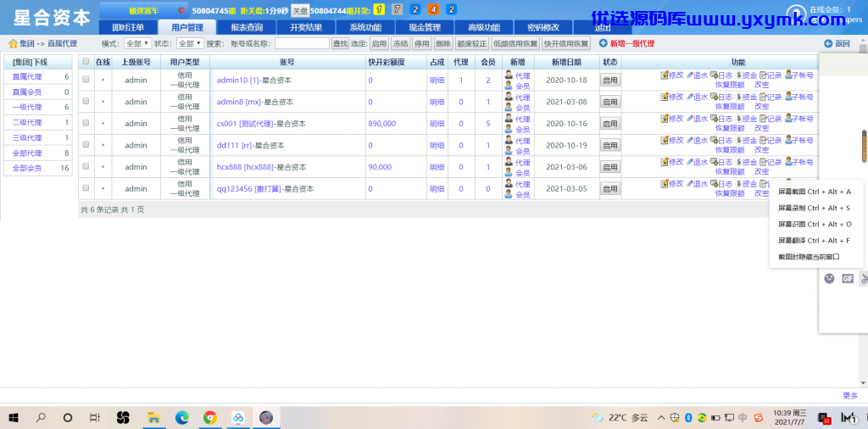Click the GIF icon in side panel
Image resolution: width=868 pixels, height=429 pixels.
848,278
